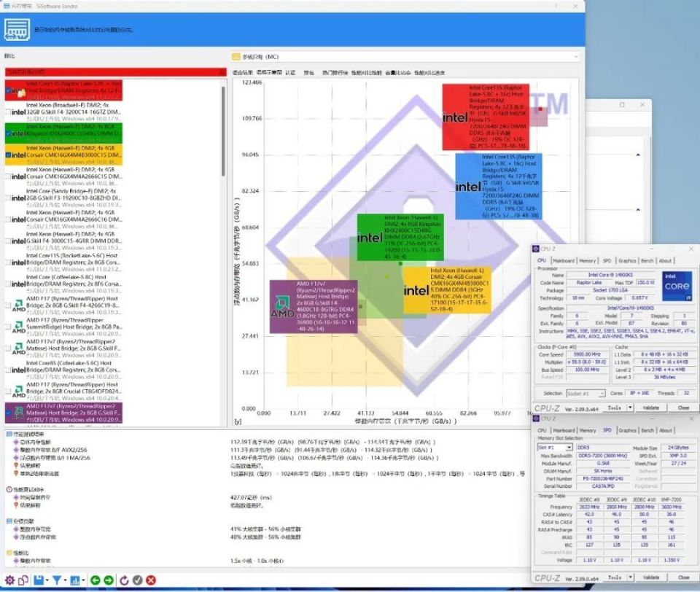This screenshot has height=592, width=700.
Task: Switch to CPU tab in CPU-Z SPD window
Action: (542, 430)
